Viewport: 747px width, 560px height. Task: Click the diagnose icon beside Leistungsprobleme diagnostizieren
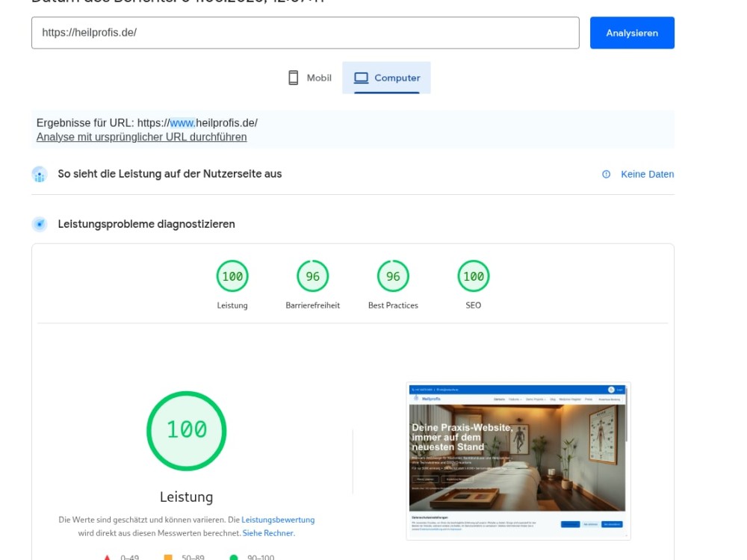tap(40, 224)
